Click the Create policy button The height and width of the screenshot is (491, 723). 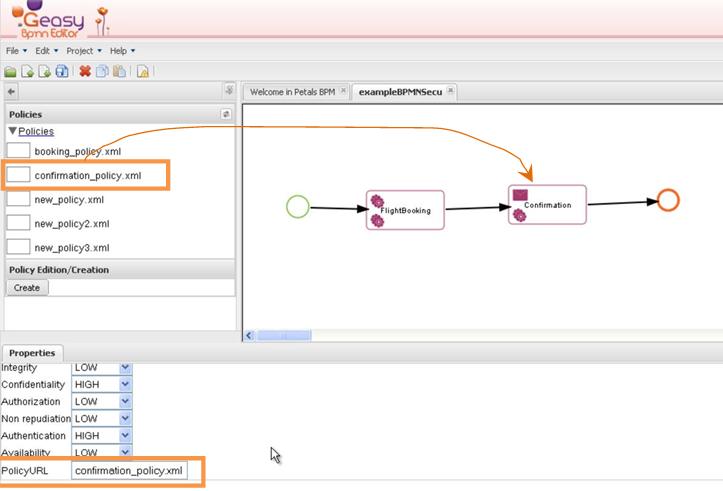27,288
